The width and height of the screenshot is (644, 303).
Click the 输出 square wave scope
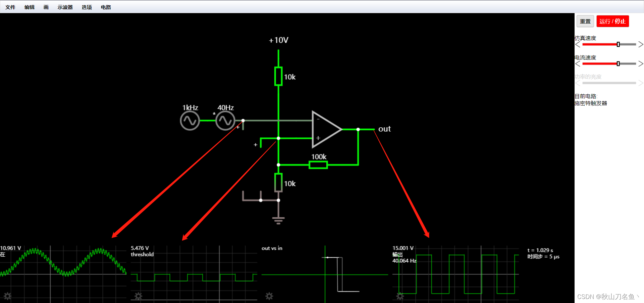[x=455, y=274]
